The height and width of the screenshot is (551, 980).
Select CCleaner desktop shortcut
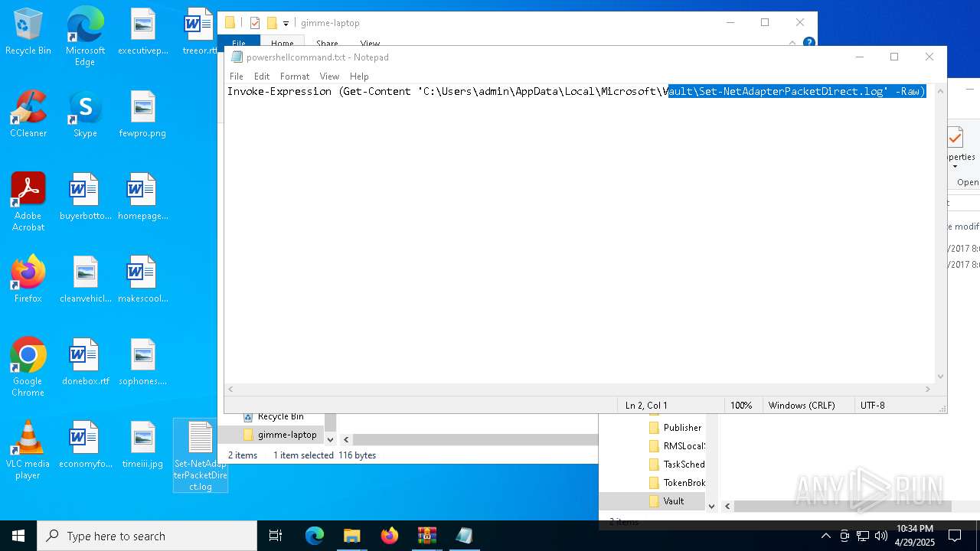(x=28, y=114)
